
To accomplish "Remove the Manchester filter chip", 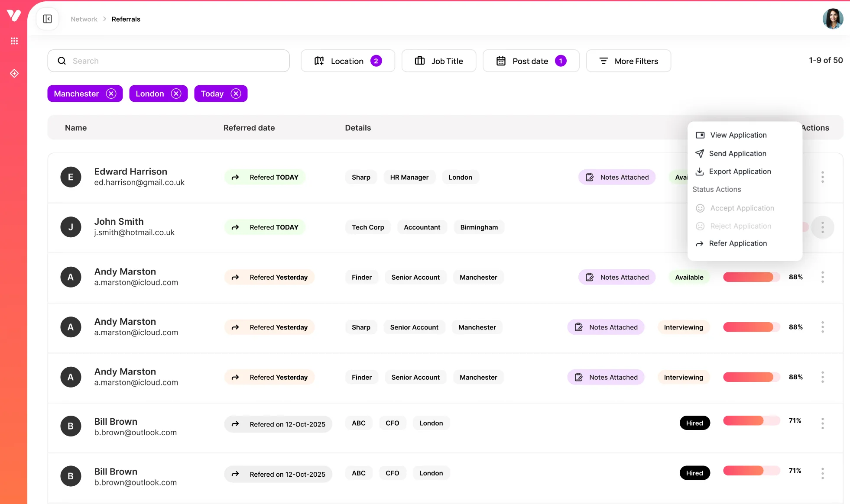I will [111, 94].
